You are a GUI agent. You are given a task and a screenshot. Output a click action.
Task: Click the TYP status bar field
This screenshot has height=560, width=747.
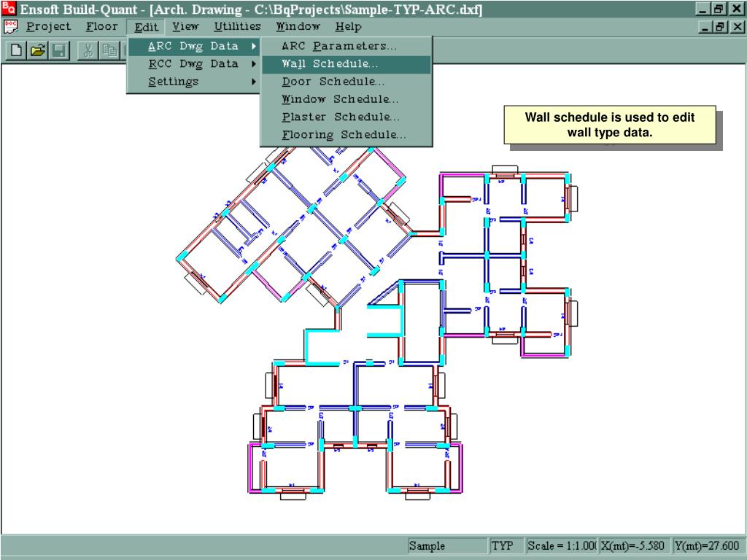tap(506, 545)
